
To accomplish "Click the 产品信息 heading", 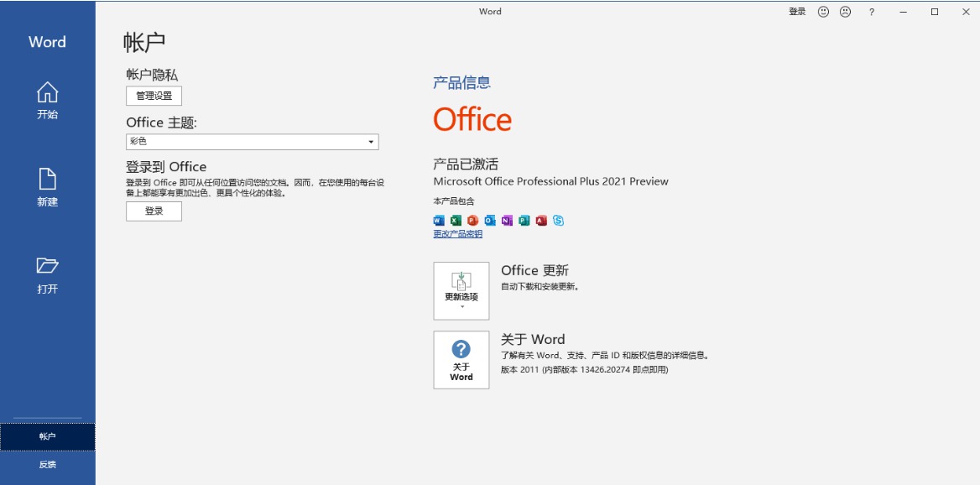I will click(461, 82).
